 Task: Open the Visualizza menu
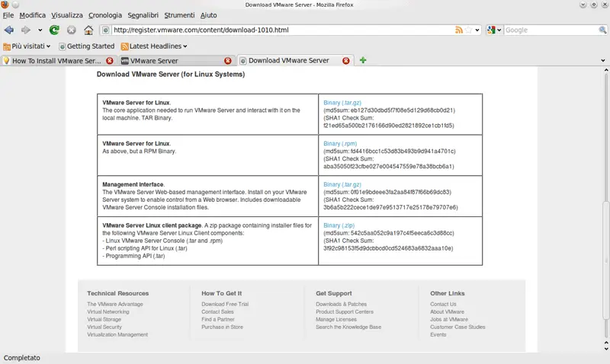67,15
